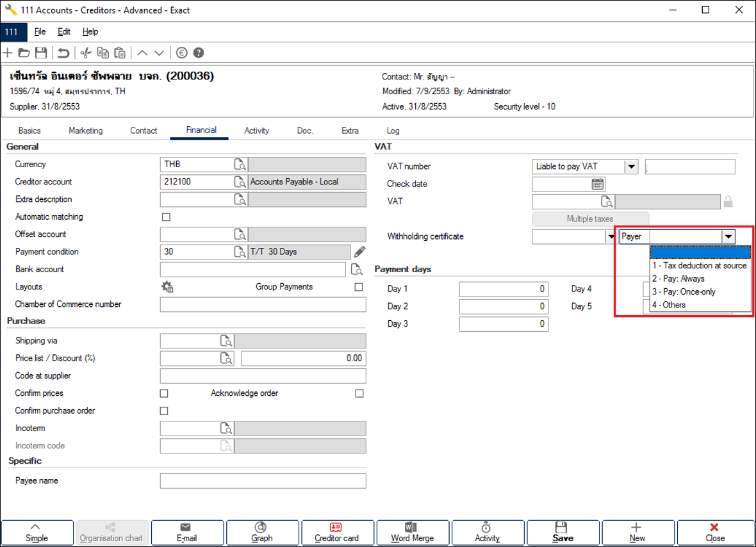
Task: Open Check date calendar icon
Action: coord(598,184)
